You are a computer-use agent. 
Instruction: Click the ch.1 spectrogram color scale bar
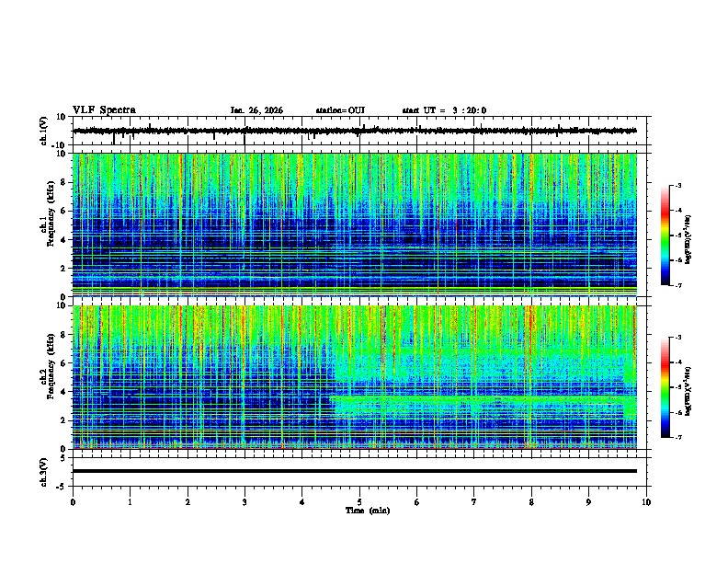665,236
